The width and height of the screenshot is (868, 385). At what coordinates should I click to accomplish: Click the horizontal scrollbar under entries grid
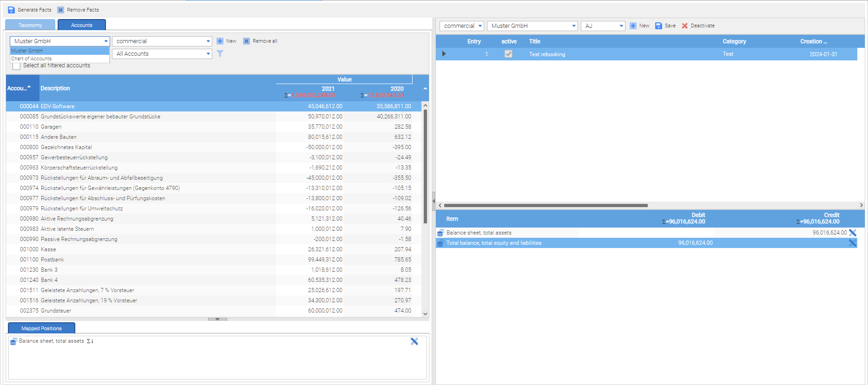(x=546, y=205)
